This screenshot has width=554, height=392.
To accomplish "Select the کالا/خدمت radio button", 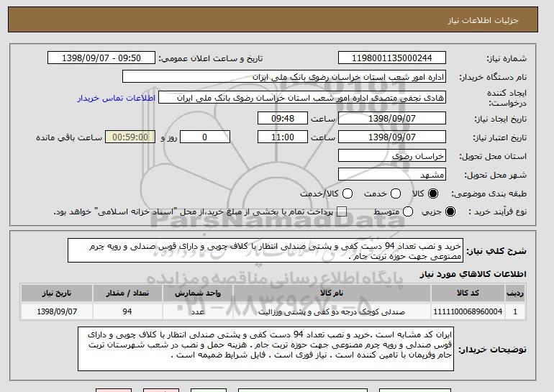I will [x=348, y=193].
